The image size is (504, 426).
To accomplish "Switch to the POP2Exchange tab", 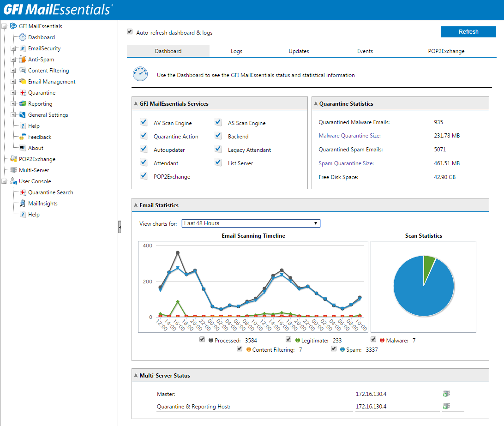I will 446,51.
